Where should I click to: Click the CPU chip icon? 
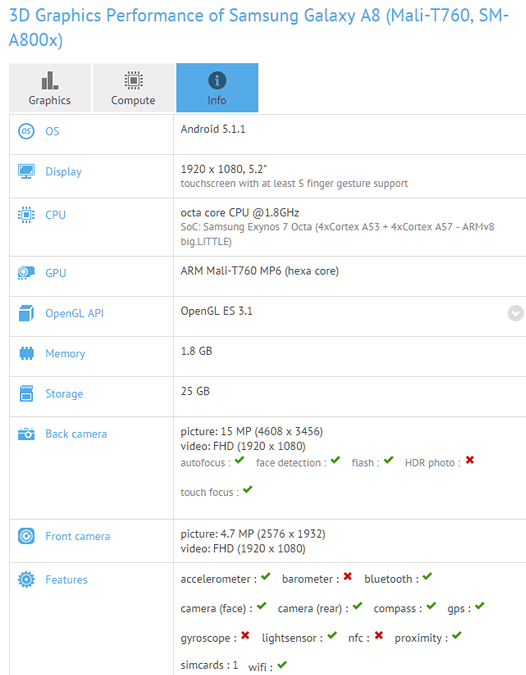click(x=26, y=214)
